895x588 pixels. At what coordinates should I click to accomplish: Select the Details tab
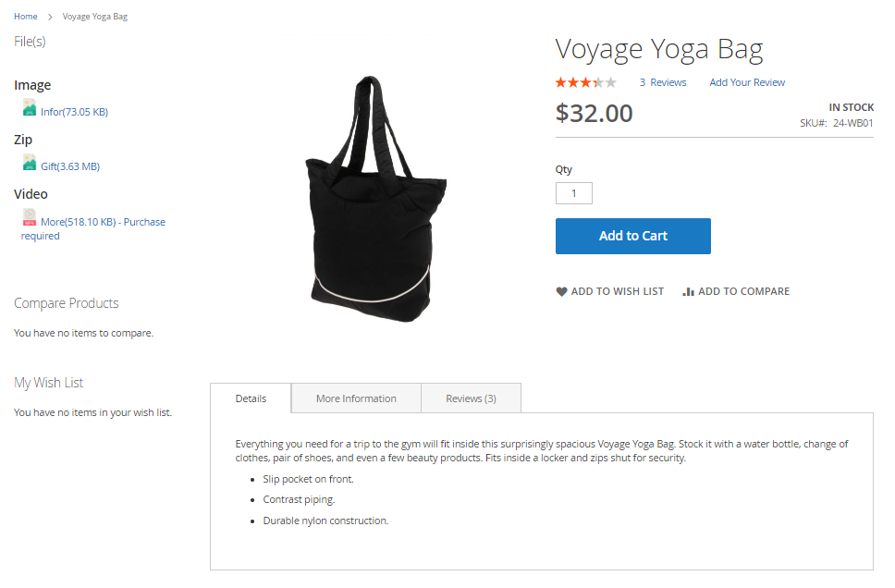click(x=251, y=398)
